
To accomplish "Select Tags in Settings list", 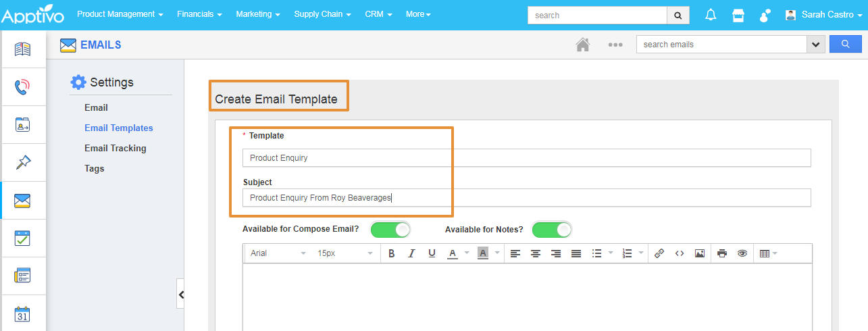I will (x=95, y=168).
